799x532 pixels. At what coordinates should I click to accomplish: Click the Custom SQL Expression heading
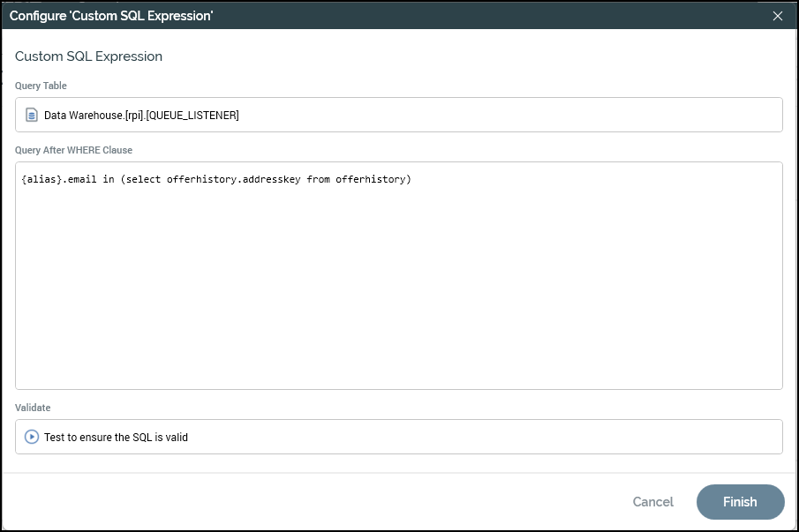tap(88, 56)
